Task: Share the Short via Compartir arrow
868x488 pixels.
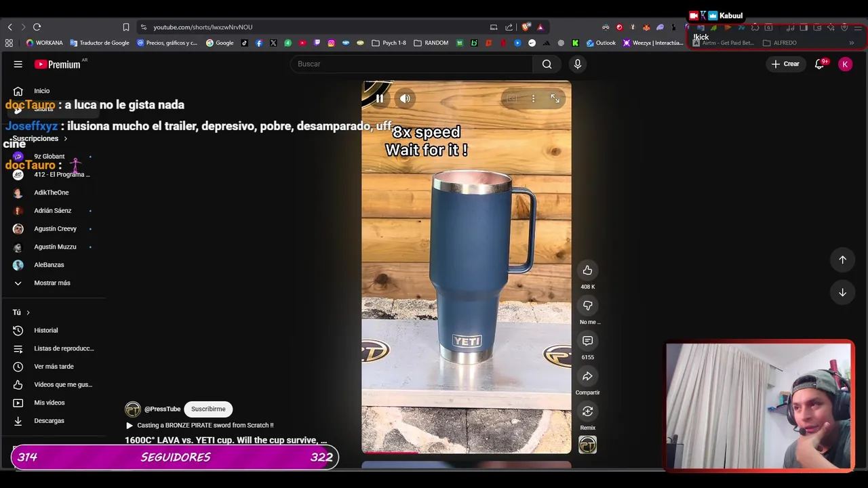Action: coord(587,376)
